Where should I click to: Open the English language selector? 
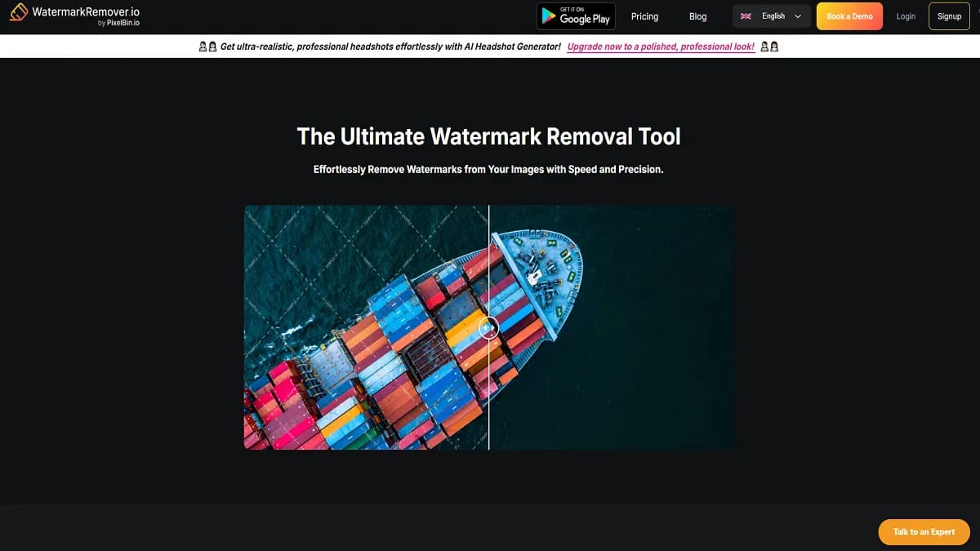(772, 16)
